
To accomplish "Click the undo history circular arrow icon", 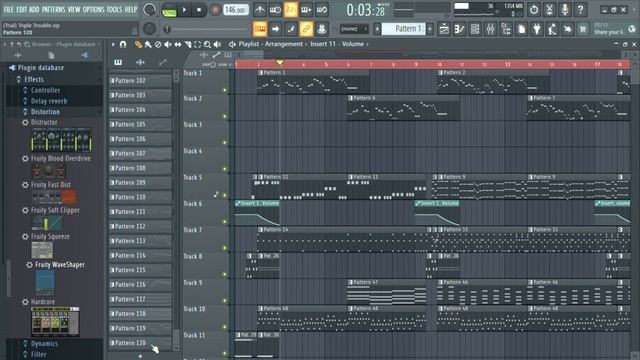I will 534,9.
